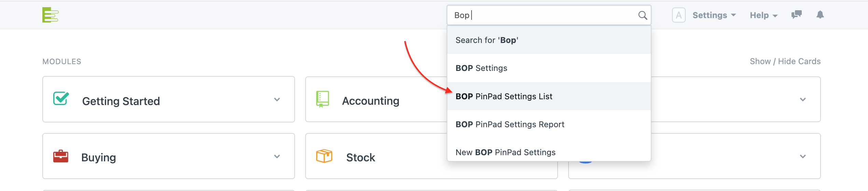The width and height of the screenshot is (868, 191).
Task: Click the user avatar letter A
Action: (x=678, y=15)
